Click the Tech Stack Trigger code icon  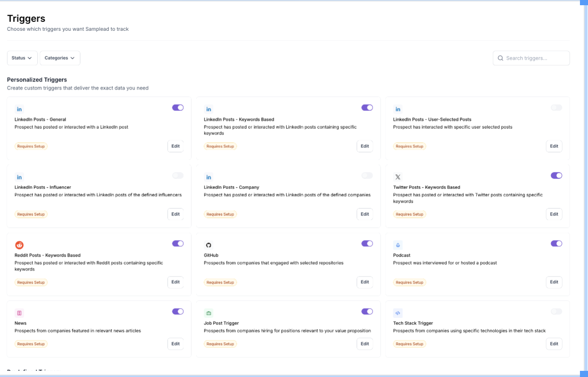click(398, 313)
